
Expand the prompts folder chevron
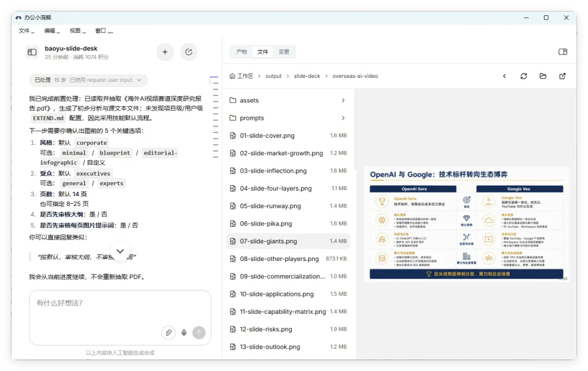pyautogui.click(x=343, y=118)
